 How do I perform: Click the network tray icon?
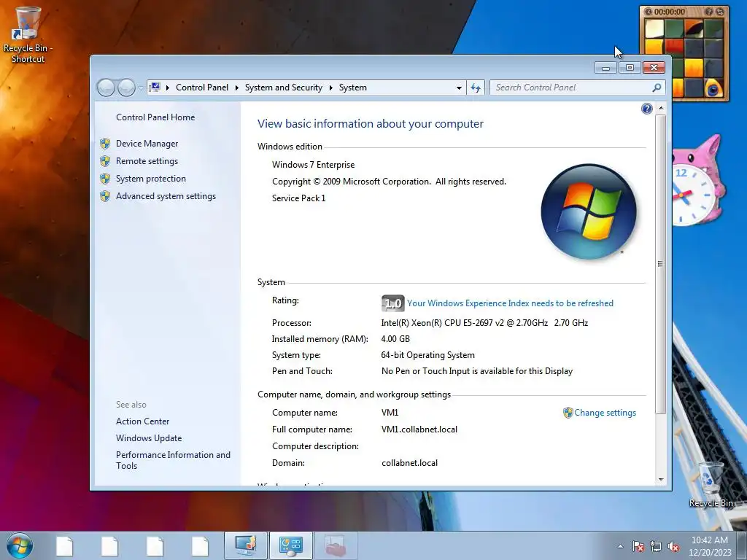pos(656,547)
